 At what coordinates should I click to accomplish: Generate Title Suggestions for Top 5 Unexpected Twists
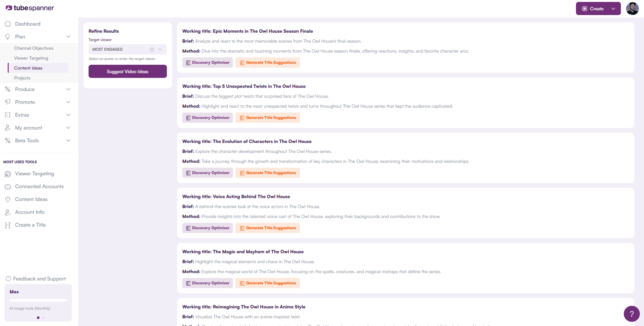(x=268, y=118)
